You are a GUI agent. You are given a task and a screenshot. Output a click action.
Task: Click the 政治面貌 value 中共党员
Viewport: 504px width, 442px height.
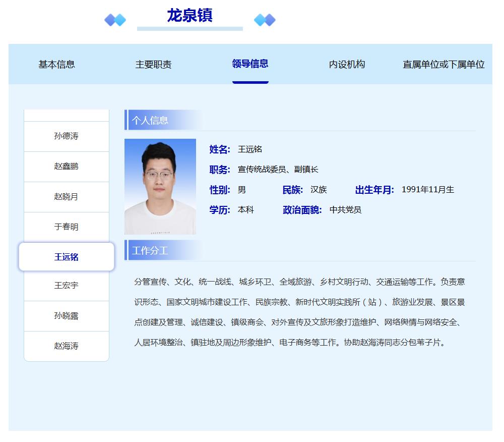click(x=346, y=210)
